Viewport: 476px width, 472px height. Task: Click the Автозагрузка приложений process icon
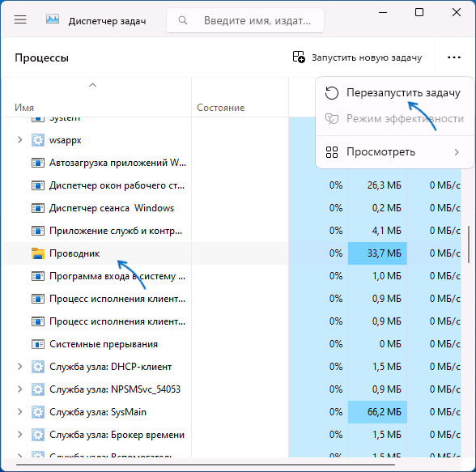point(38,163)
